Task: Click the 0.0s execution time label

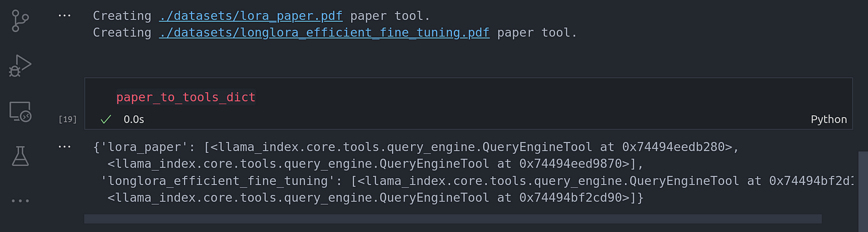Action: click(x=134, y=119)
